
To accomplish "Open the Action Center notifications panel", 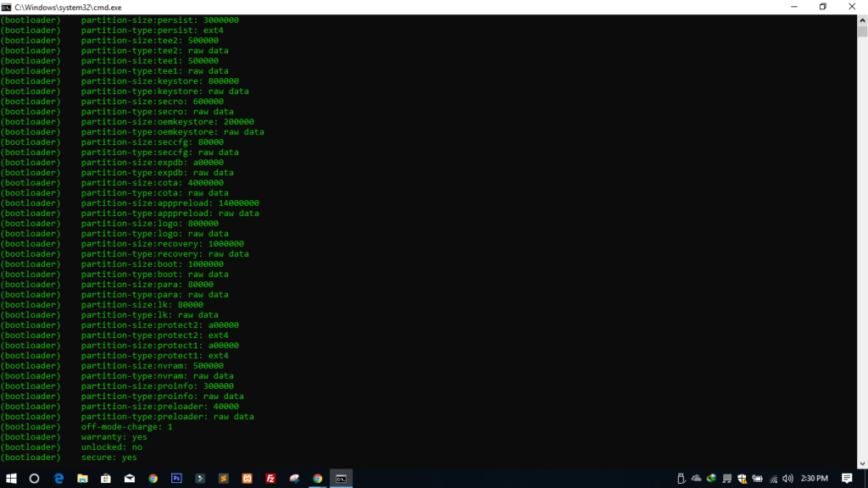I will click(x=847, y=479).
